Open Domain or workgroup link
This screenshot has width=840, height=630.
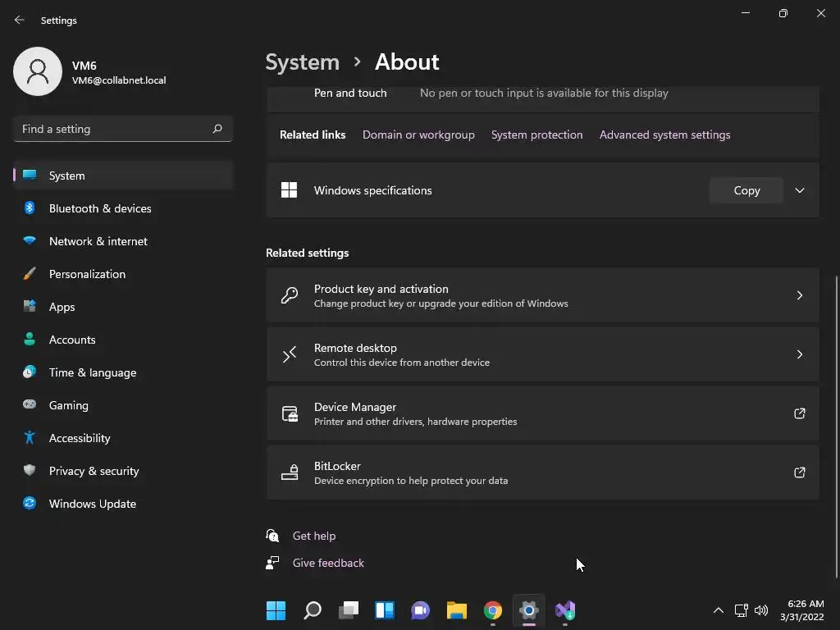418,135
